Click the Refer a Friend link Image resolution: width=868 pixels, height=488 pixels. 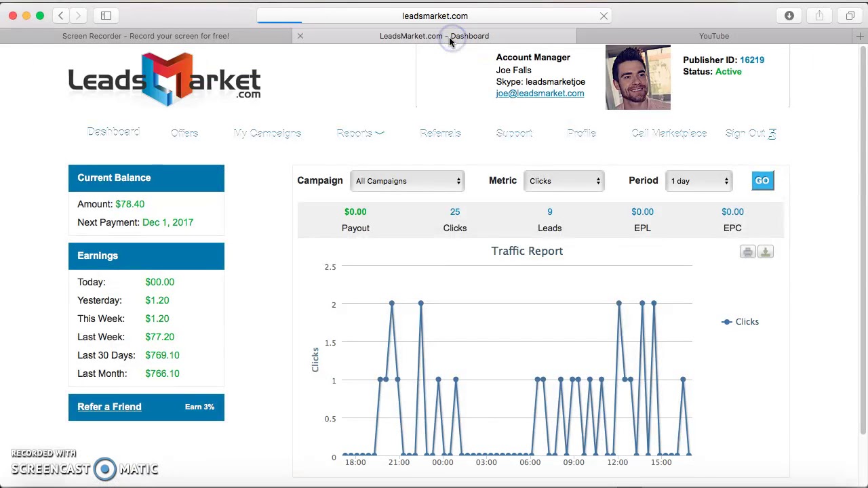tap(109, 407)
